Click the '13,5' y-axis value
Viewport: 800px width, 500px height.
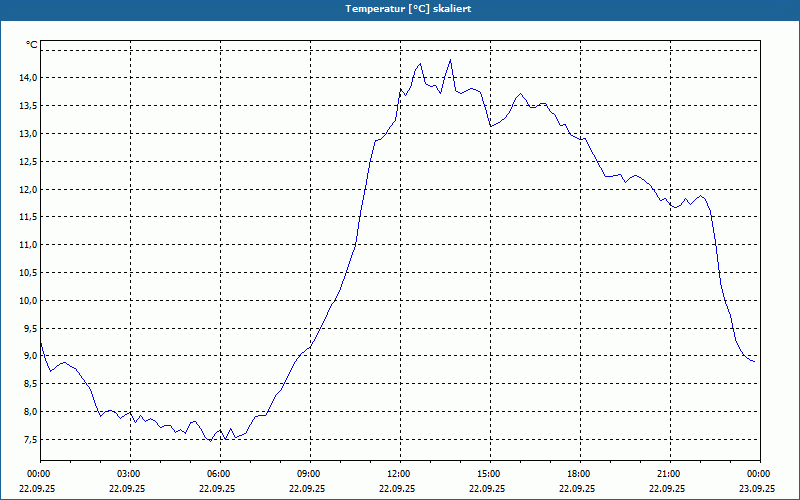coord(29,106)
